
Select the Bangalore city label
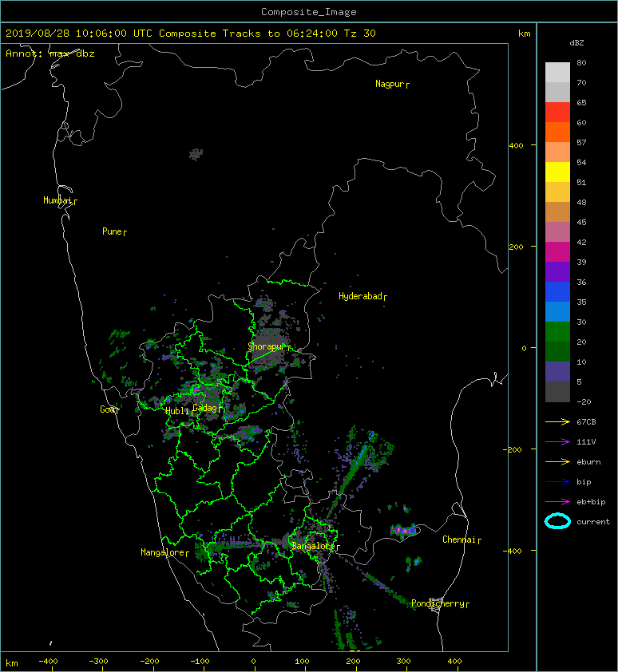click(x=315, y=546)
